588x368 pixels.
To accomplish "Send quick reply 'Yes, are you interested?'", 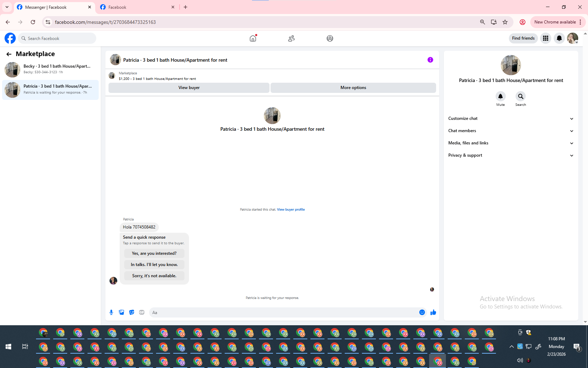I will (154, 253).
